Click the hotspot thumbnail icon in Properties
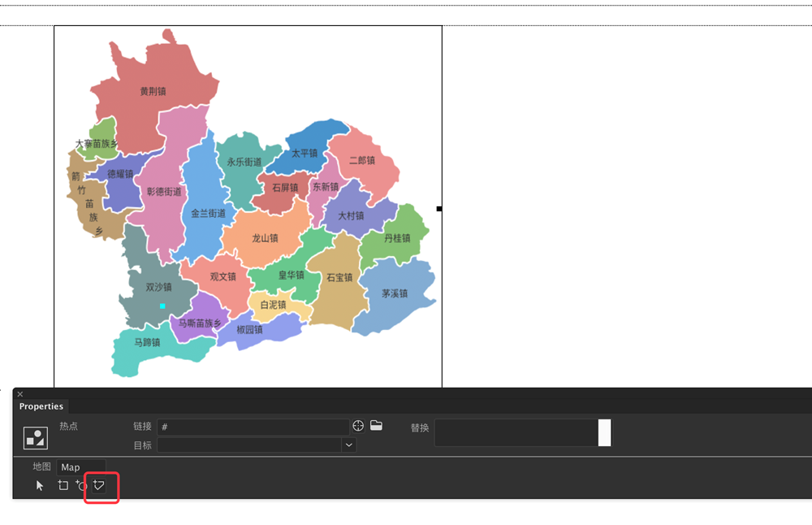The image size is (812, 525). [x=36, y=437]
